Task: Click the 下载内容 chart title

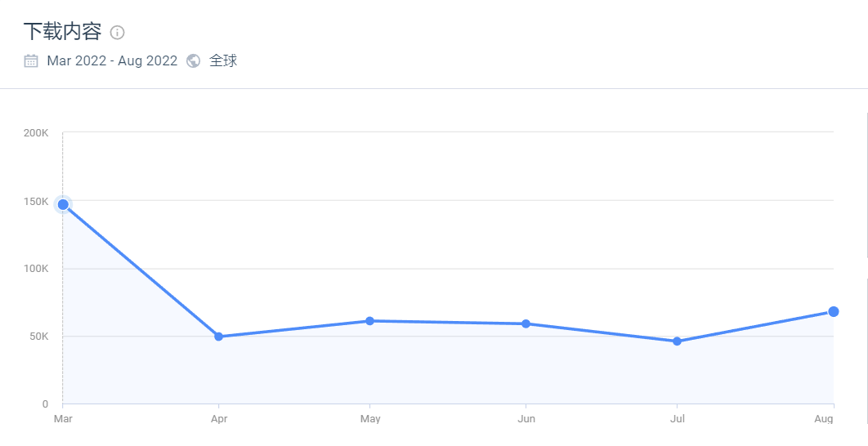Action: [62, 32]
